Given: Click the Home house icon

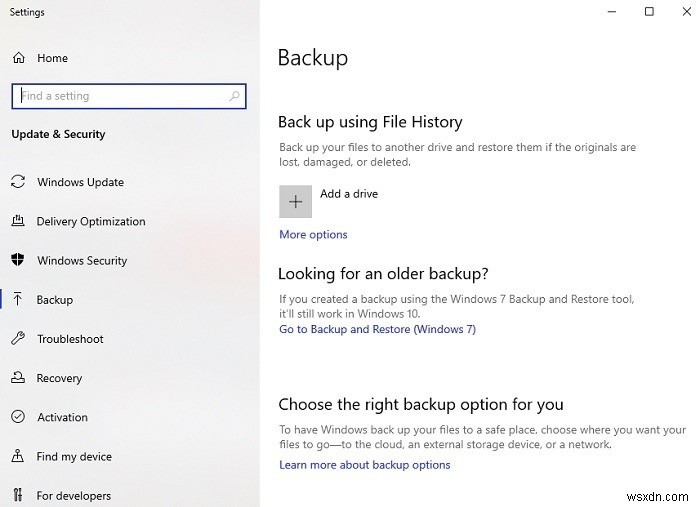Looking at the screenshot, I should (x=19, y=58).
